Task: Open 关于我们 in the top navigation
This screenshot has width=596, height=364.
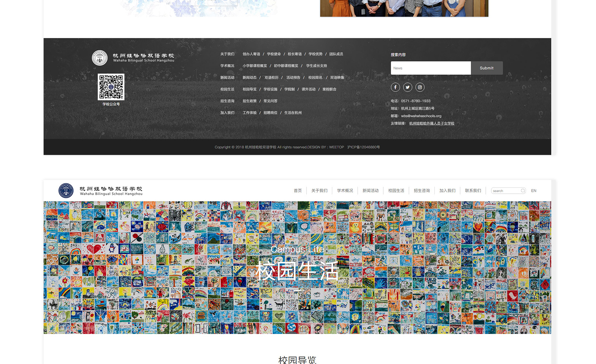Action: (319, 191)
